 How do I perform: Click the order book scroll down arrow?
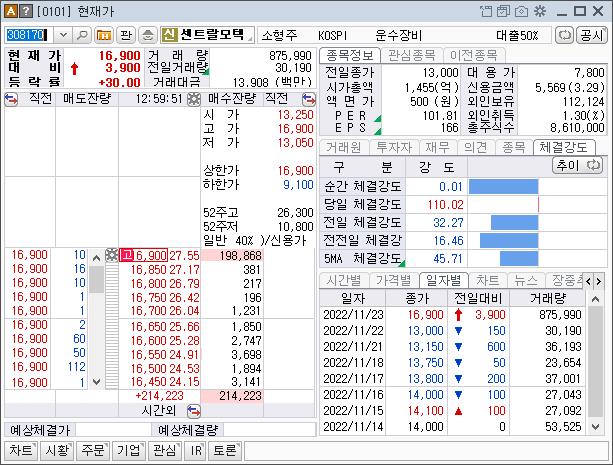click(97, 381)
